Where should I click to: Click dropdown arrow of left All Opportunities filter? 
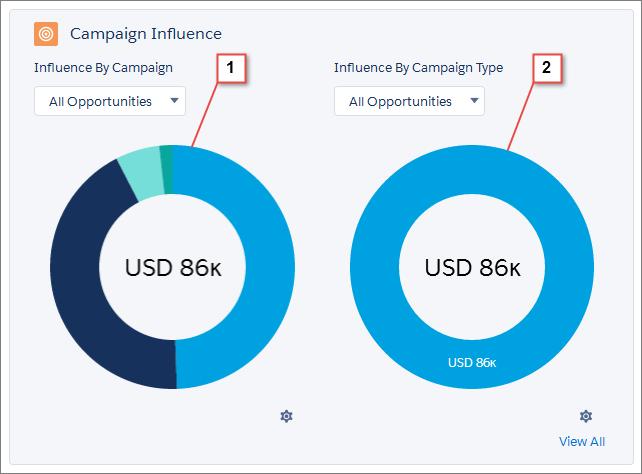174,101
